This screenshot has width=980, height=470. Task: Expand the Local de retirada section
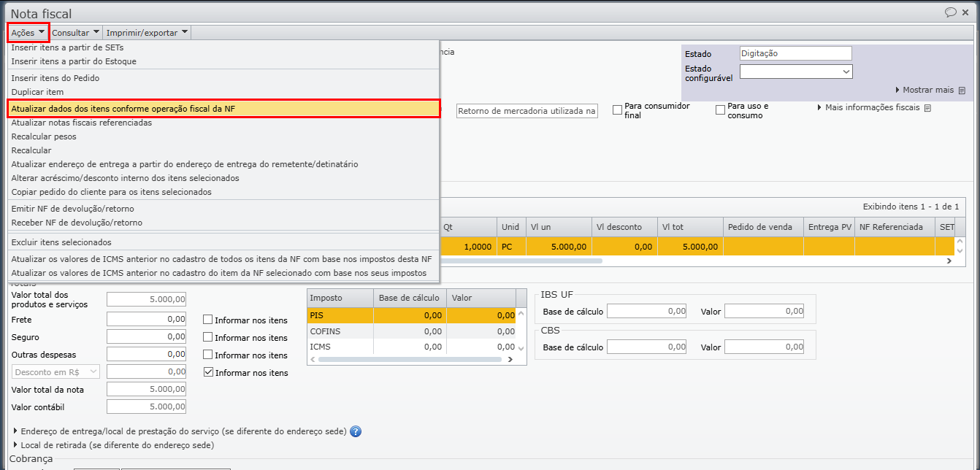16,444
